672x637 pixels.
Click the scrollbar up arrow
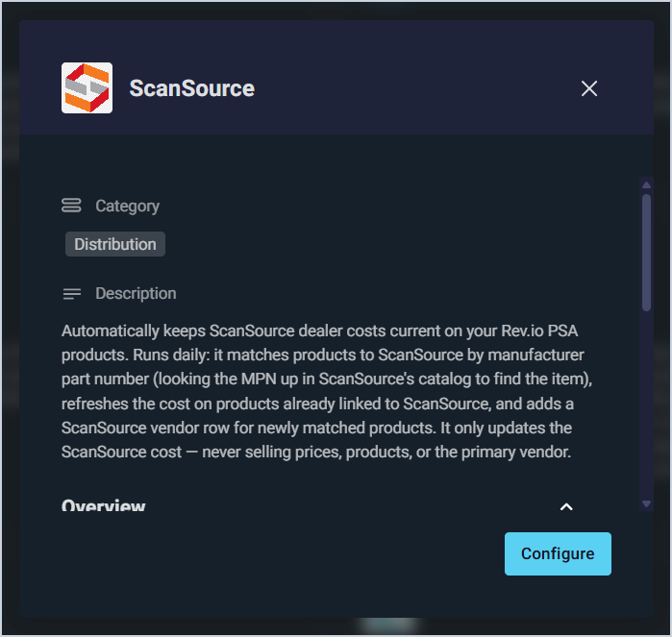click(x=646, y=185)
